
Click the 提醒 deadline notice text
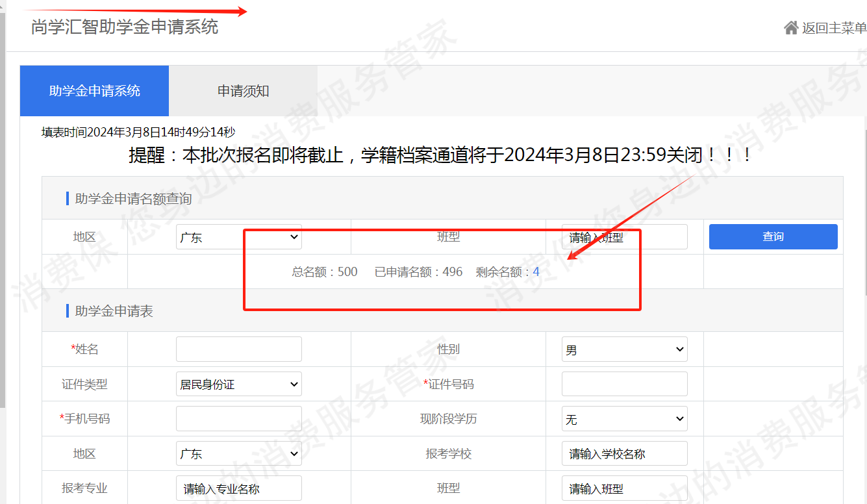[442, 155]
